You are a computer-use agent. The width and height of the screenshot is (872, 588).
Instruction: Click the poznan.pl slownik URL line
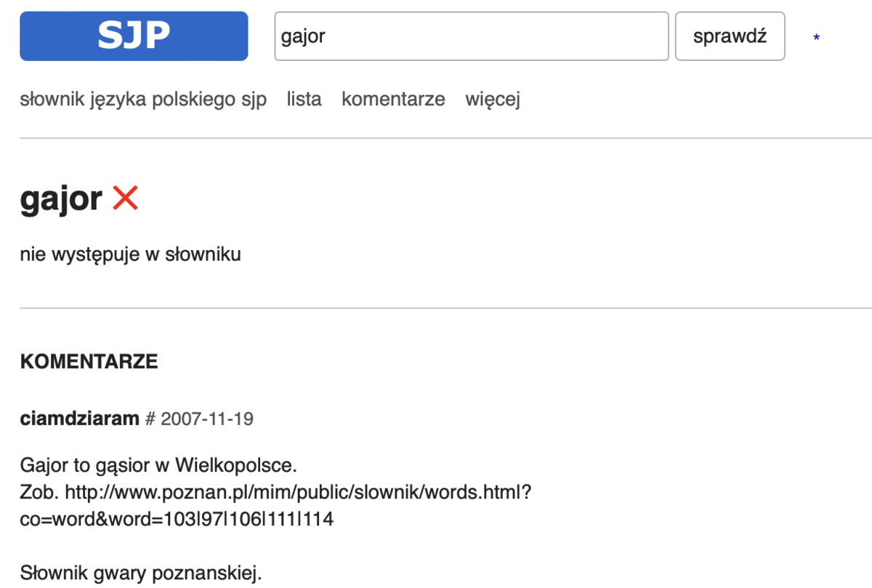(x=298, y=492)
